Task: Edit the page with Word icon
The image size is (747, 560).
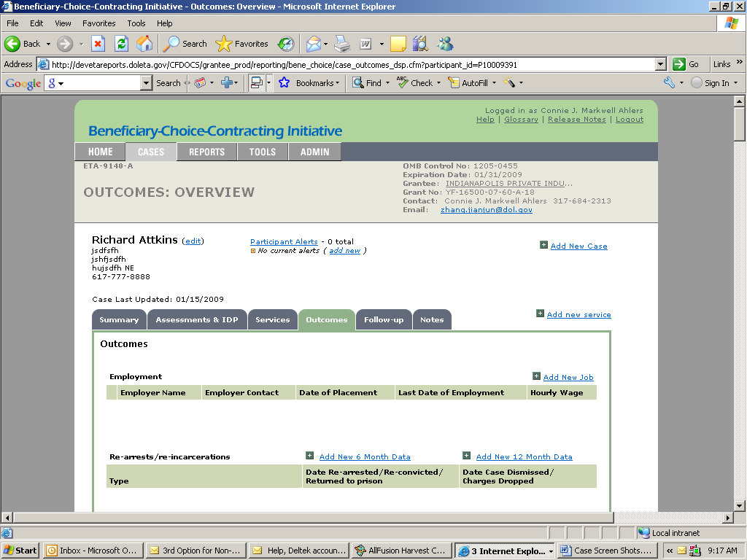Action: [x=365, y=44]
